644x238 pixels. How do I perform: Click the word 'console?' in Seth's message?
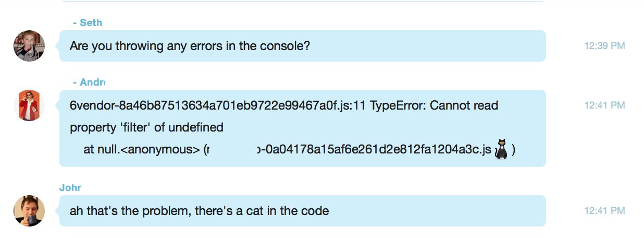pos(288,46)
